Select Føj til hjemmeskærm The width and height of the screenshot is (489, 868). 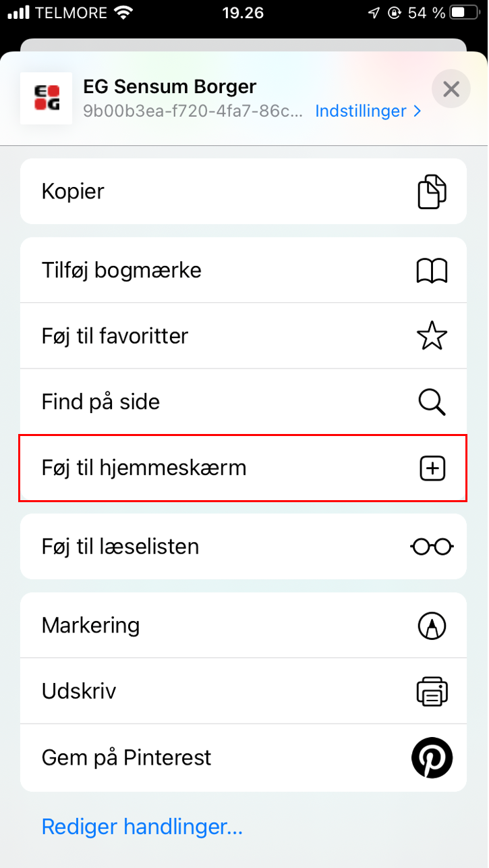point(243,468)
